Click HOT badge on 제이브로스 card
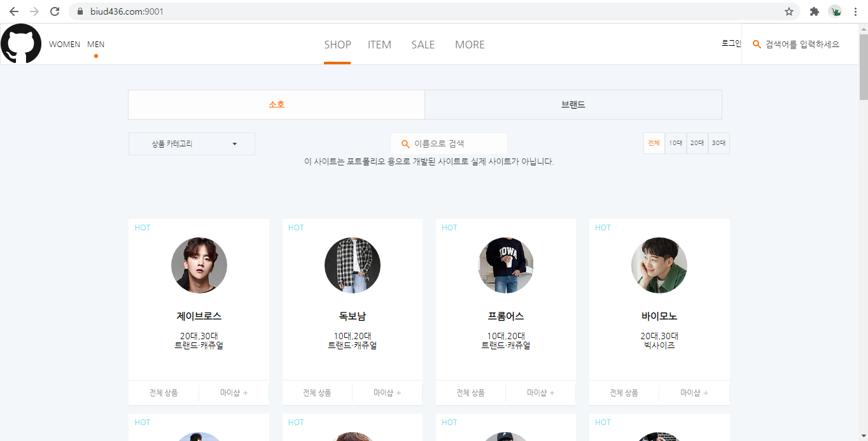 pyautogui.click(x=143, y=228)
